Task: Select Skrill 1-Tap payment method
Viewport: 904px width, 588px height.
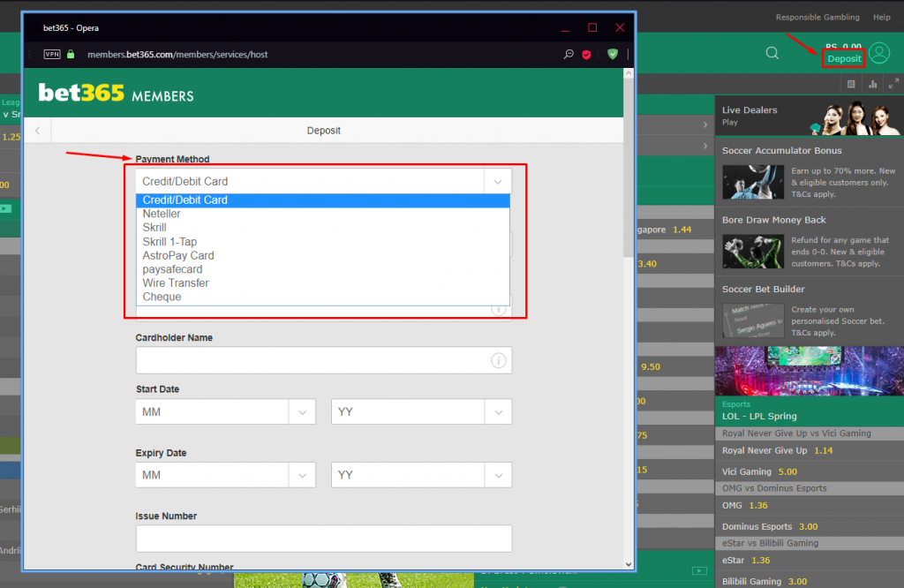Action: coord(323,242)
